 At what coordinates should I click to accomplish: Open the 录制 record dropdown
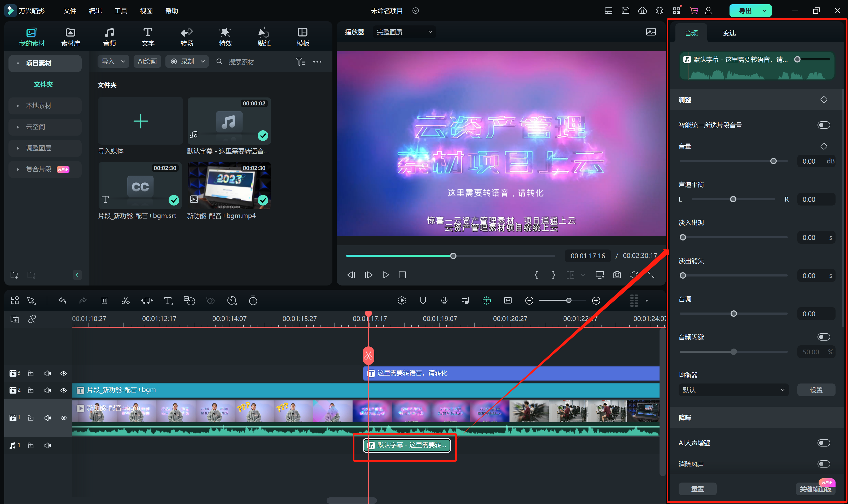(x=187, y=61)
